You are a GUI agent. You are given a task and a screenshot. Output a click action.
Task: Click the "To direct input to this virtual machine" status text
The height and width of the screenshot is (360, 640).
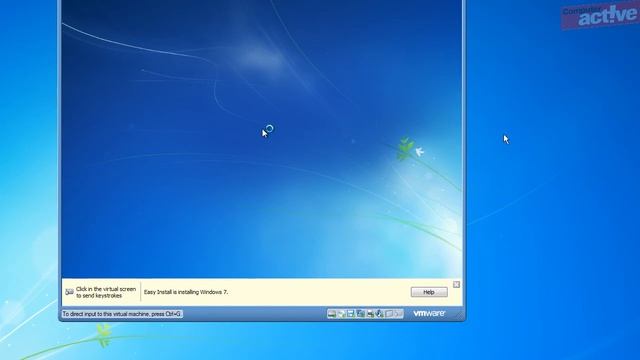coord(122,314)
